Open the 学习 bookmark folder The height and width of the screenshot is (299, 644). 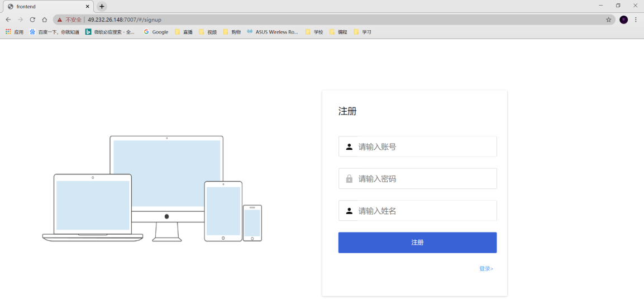click(362, 32)
